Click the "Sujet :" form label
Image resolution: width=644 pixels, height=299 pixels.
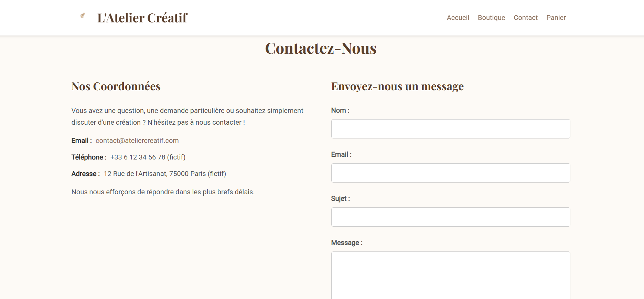point(341,198)
